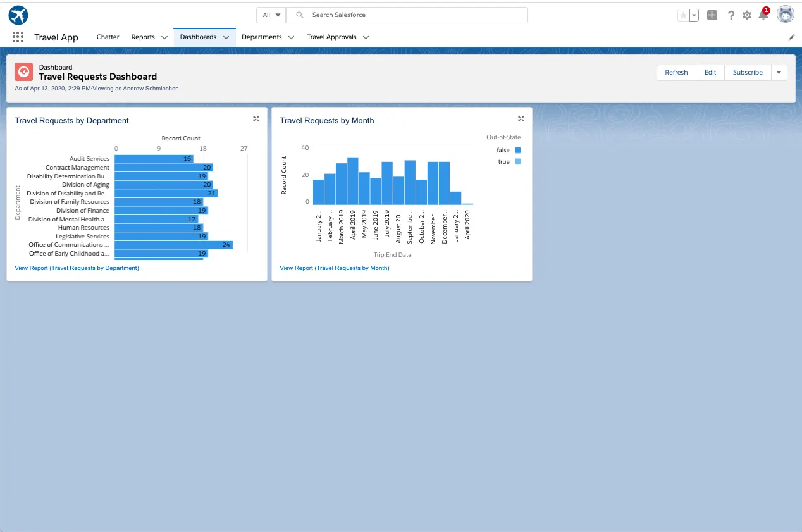Open the Notifications bell icon
The image size is (802, 532).
point(763,15)
